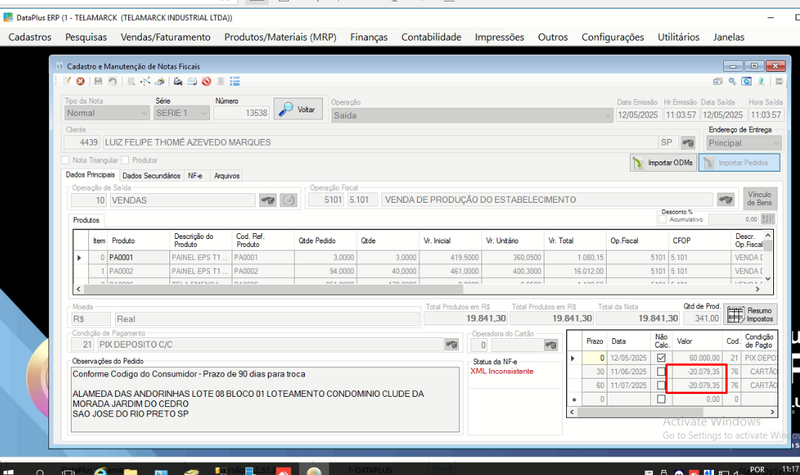Open the Finanças menu
The width and height of the screenshot is (800, 475).
[369, 37]
